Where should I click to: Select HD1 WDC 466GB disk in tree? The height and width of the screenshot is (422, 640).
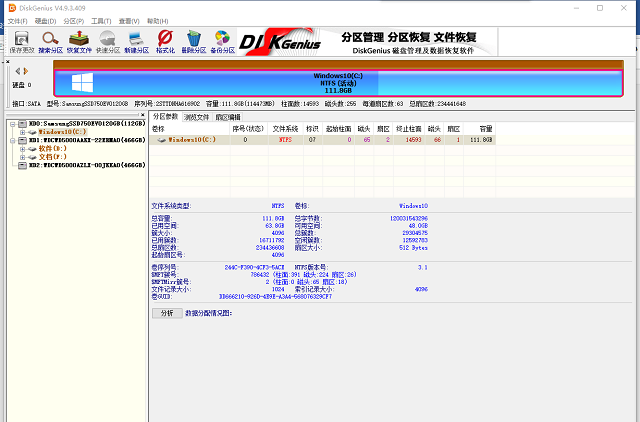[x=87, y=140]
